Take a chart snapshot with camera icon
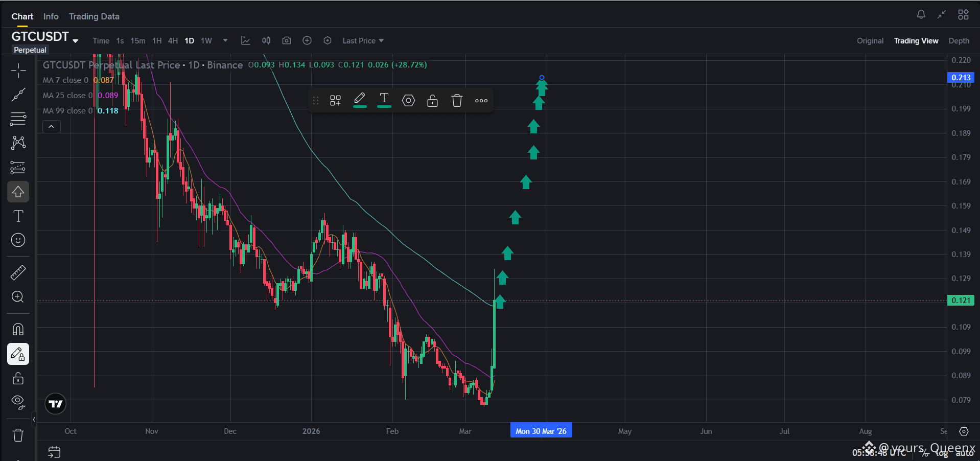The image size is (980, 461). click(x=287, y=41)
